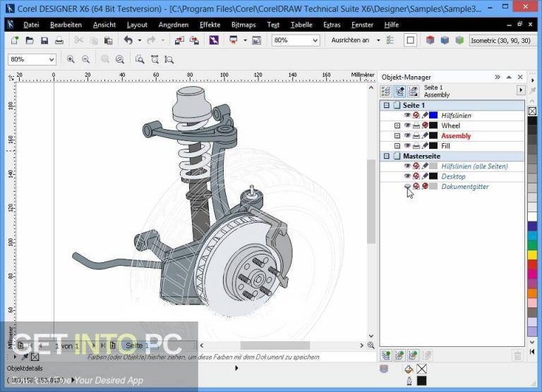The image size is (542, 392).
Task: Open the Ausrichten an dropdown
Action: (378, 40)
